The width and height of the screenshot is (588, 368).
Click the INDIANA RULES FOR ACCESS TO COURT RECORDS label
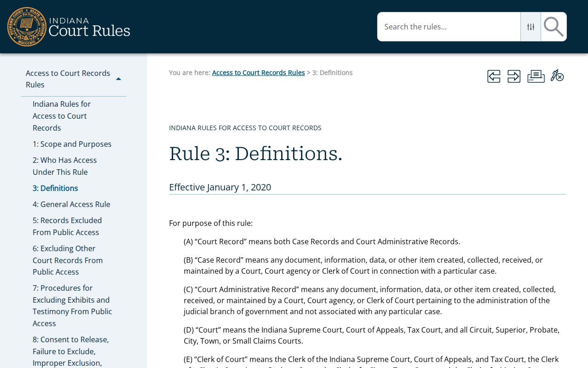pyautogui.click(x=245, y=128)
